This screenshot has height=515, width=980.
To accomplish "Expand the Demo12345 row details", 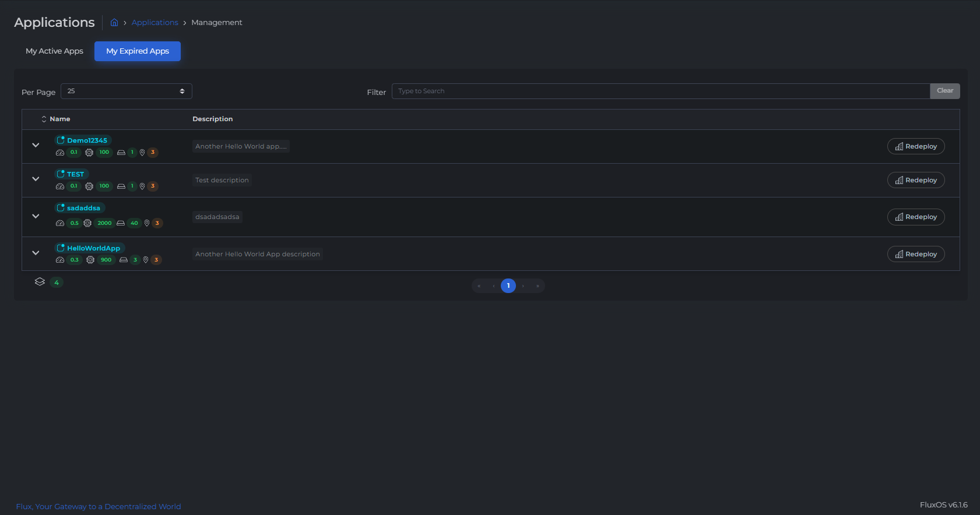I will point(36,145).
